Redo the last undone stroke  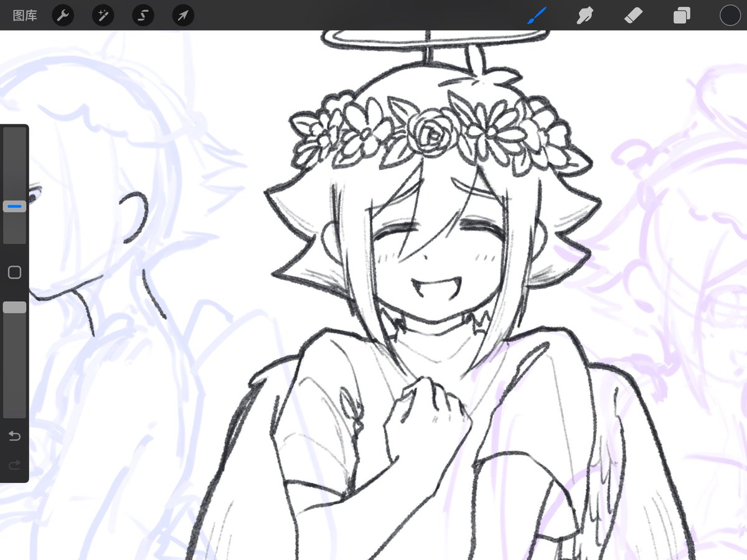(14, 465)
